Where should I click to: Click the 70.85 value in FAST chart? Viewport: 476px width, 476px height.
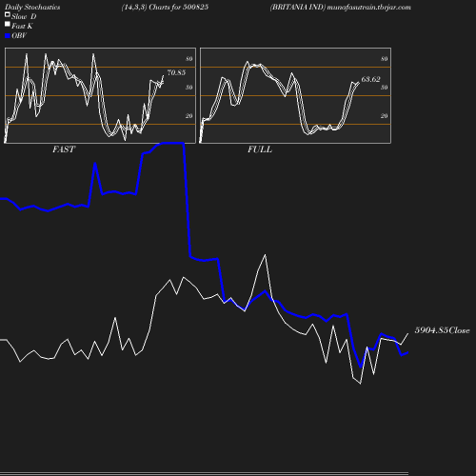coord(176,72)
